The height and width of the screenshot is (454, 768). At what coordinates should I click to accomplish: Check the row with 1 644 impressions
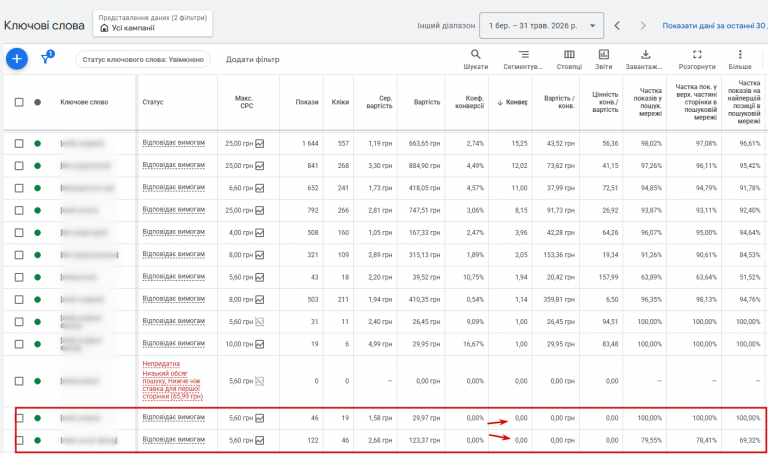point(19,143)
